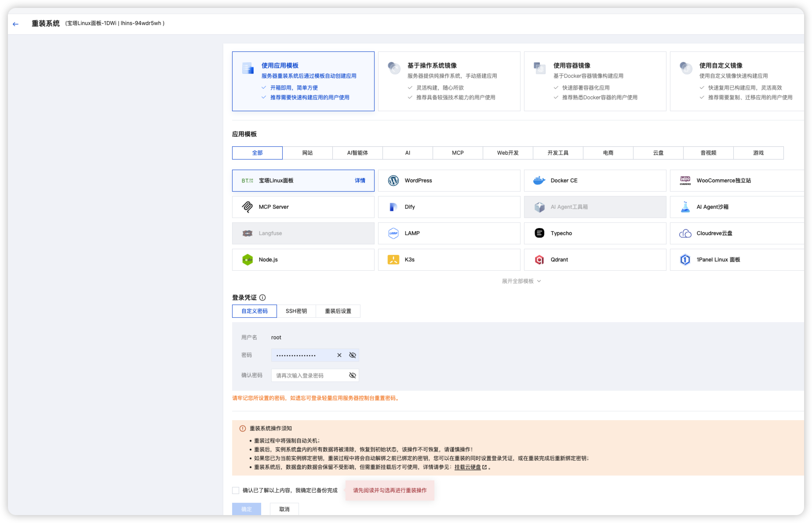Click the BT logo of 宝塔Linux面板
The width and height of the screenshot is (812, 523).
pos(248,181)
